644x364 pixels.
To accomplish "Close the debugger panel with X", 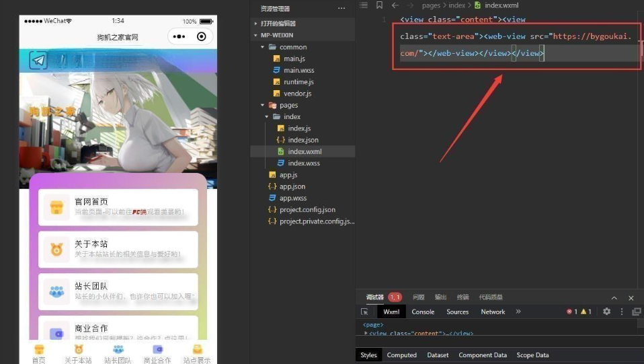I will click(631, 298).
